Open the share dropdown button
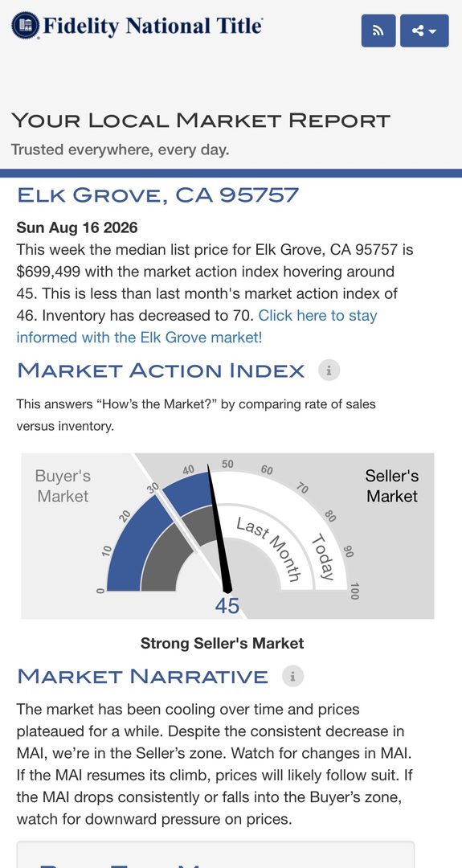 (424, 31)
